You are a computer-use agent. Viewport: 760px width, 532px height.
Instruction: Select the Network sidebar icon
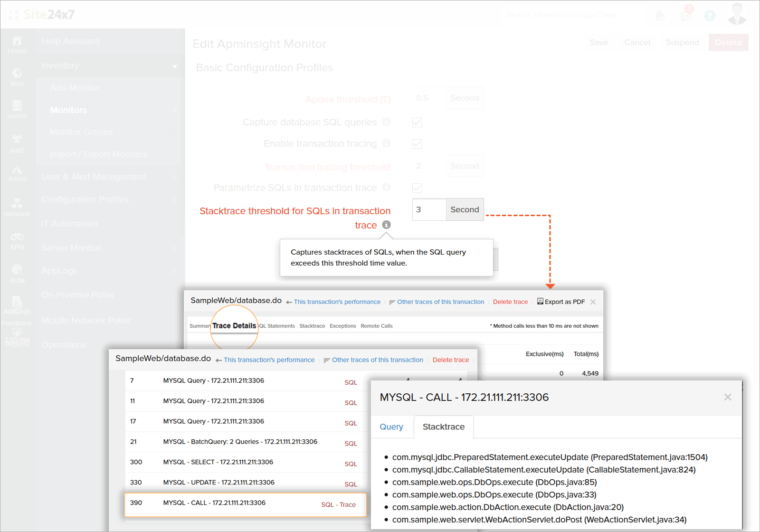coord(17,208)
